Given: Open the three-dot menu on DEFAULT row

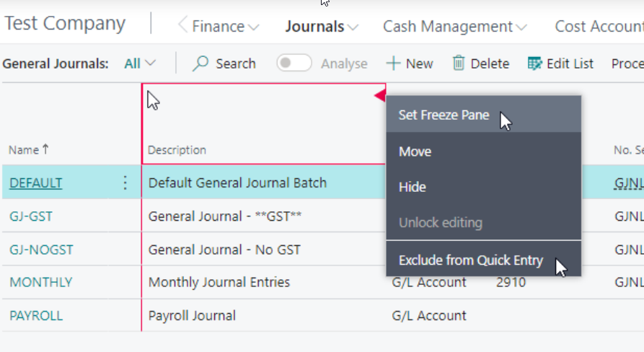Looking at the screenshot, I should click(x=125, y=182).
